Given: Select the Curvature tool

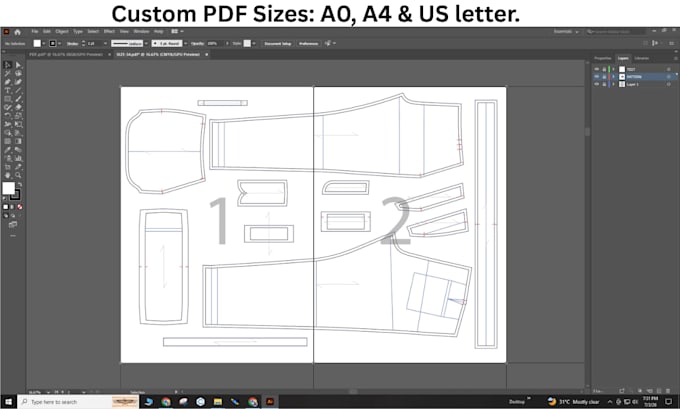Looking at the screenshot, I should coord(18,82).
